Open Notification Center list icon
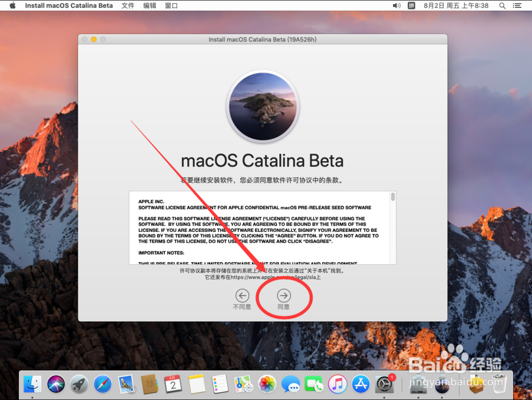The image size is (532, 400). tap(517, 5)
